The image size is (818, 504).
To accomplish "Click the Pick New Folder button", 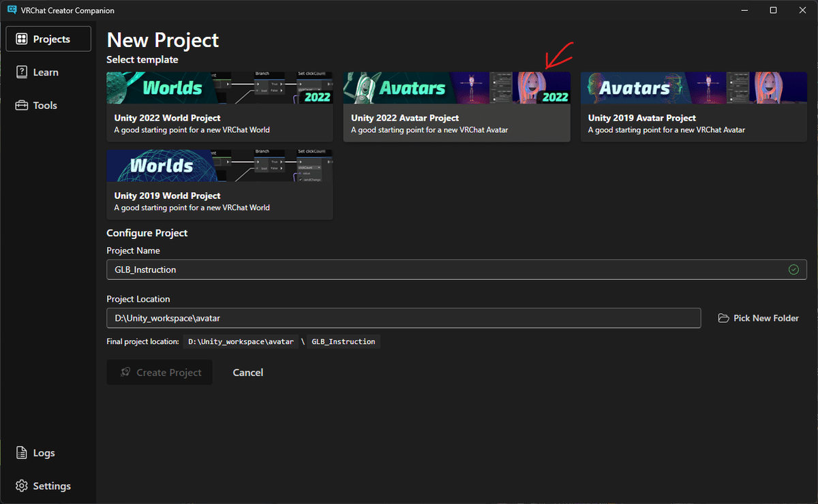I will [759, 318].
